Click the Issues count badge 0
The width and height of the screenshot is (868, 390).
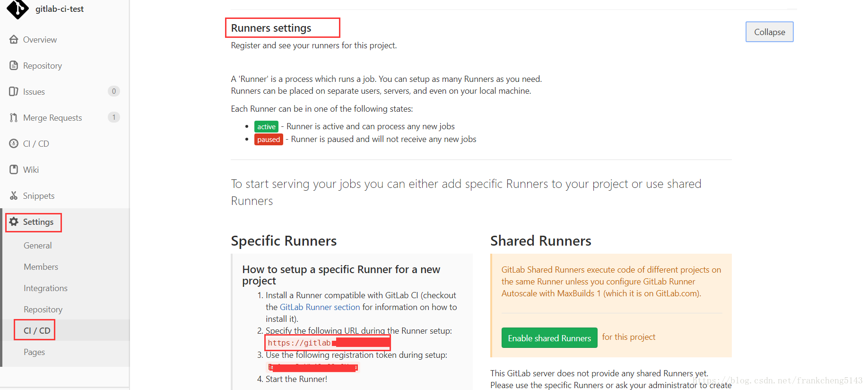[x=113, y=91]
